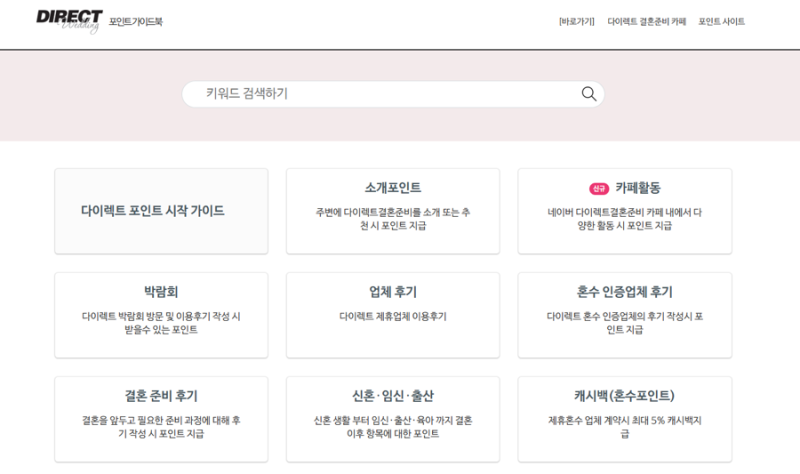Open the [바로가기] header link

(x=577, y=21)
